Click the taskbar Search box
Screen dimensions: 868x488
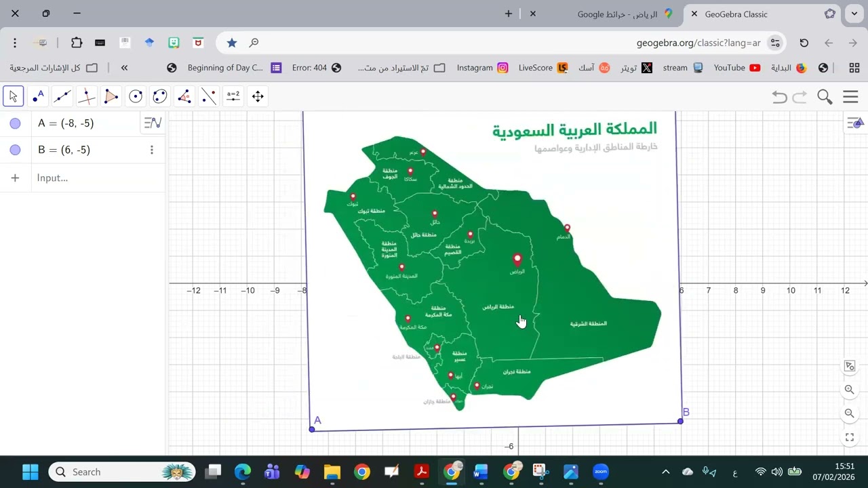click(x=122, y=472)
